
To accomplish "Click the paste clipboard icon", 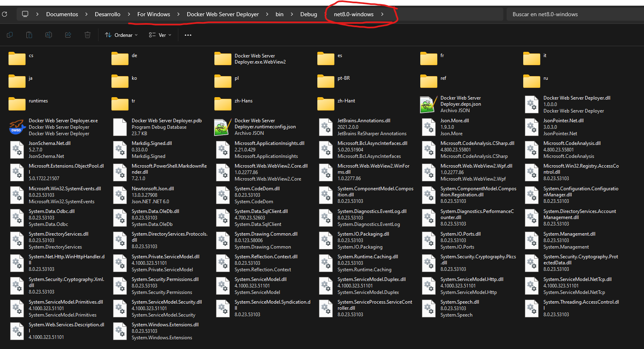I will coord(29,35).
